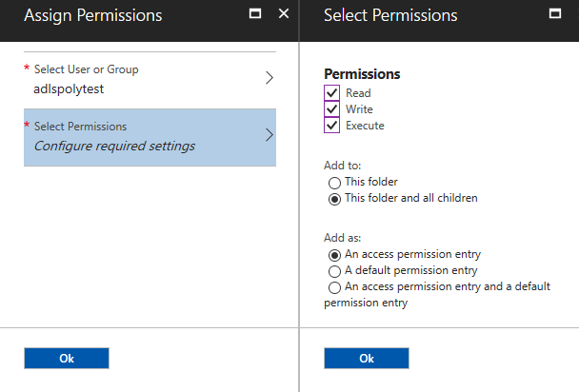
Task: Click the 'Add to:' label
Action: pyautogui.click(x=342, y=166)
